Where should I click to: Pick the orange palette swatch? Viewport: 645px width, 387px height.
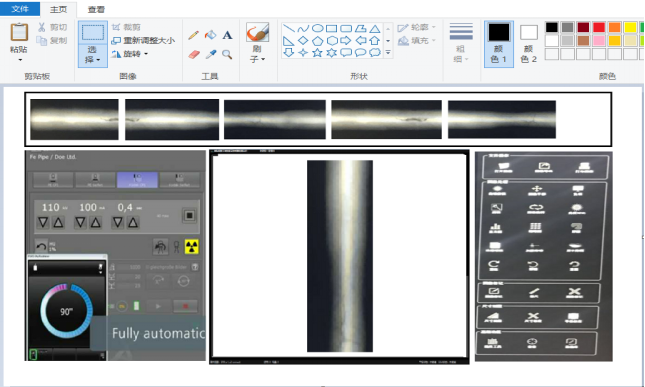[615, 28]
